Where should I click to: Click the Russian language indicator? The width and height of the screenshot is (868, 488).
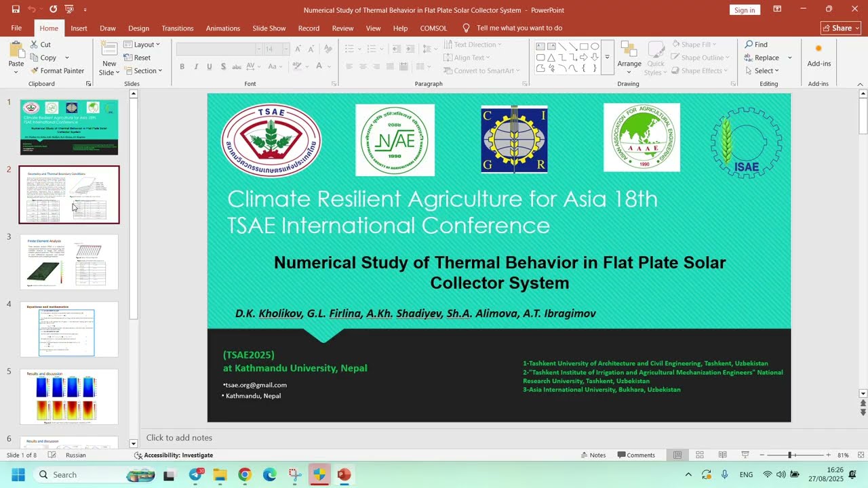coord(76,455)
